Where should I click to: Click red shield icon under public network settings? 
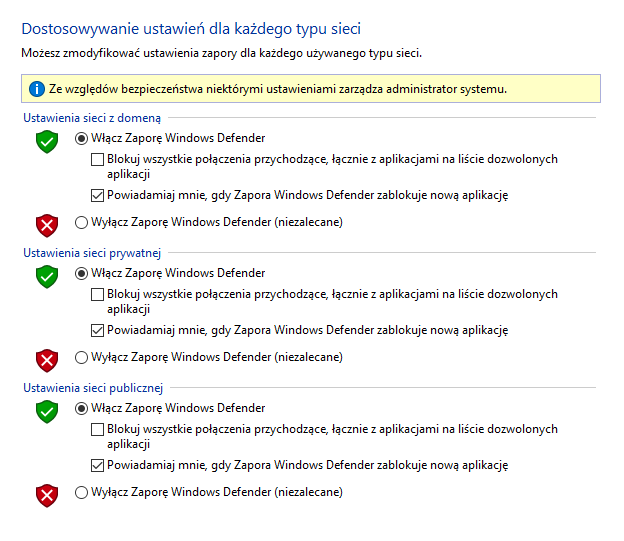46,494
